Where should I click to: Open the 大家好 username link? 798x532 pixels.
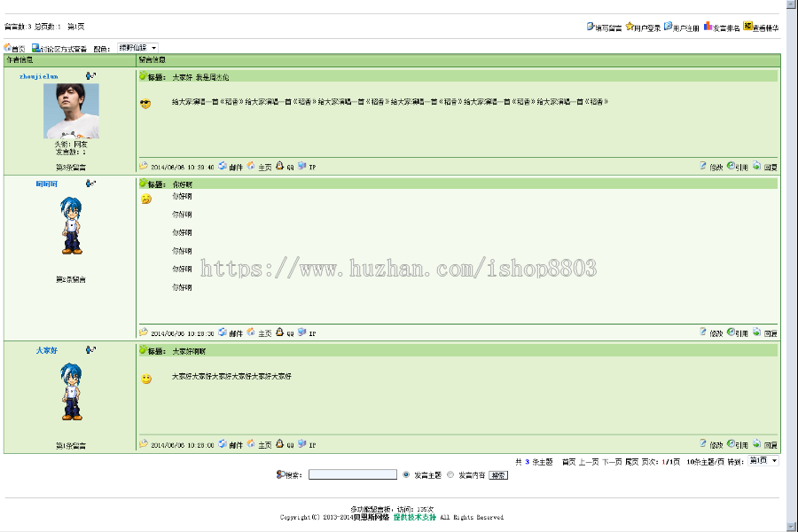coord(46,350)
